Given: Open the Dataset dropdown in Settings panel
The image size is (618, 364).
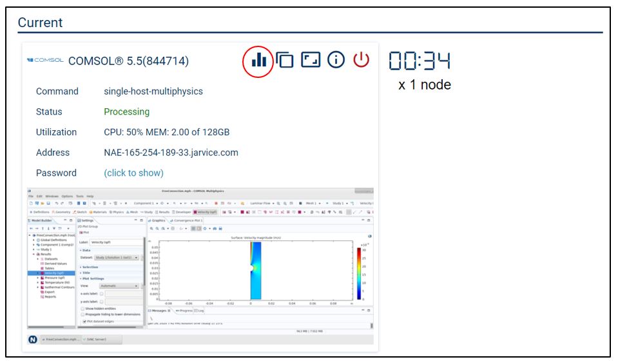Looking at the screenshot, I should point(117,258).
